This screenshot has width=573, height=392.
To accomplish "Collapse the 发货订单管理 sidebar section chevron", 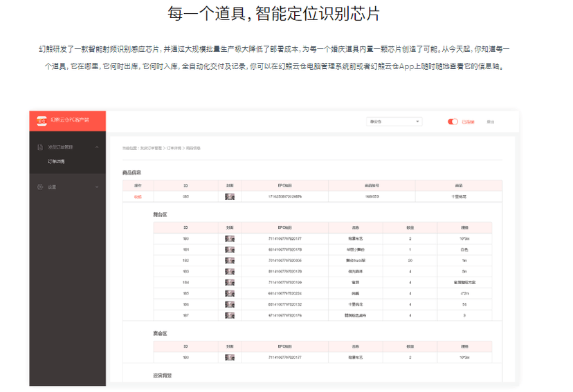I will point(97,147).
